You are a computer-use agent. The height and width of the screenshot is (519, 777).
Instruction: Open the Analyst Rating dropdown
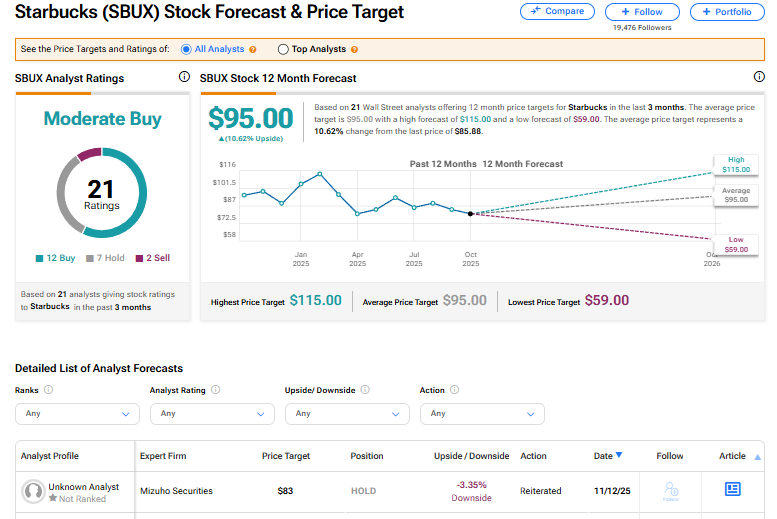point(212,413)
